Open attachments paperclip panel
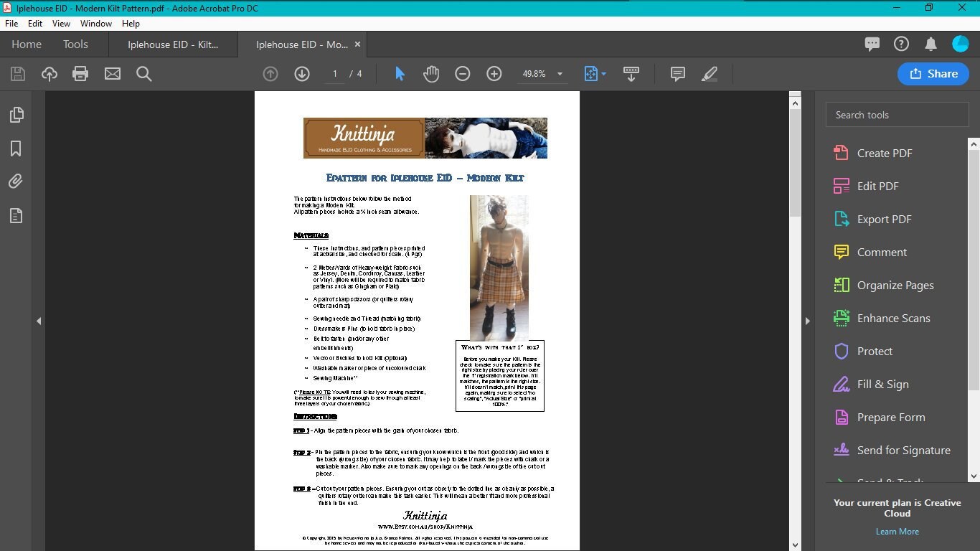This screenshot has width=980, height=551. (16, 182)
